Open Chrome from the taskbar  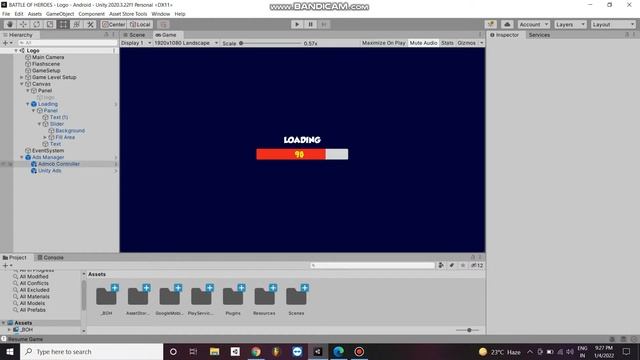[256, 352]
